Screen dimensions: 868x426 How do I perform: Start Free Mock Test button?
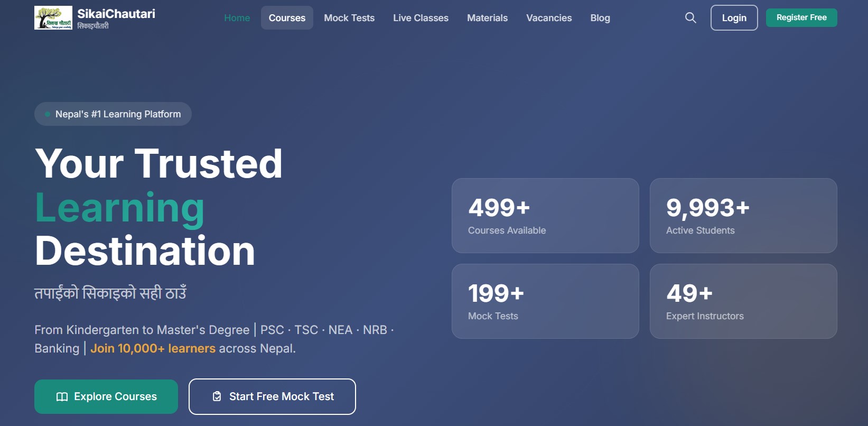(x=272, y=396)
